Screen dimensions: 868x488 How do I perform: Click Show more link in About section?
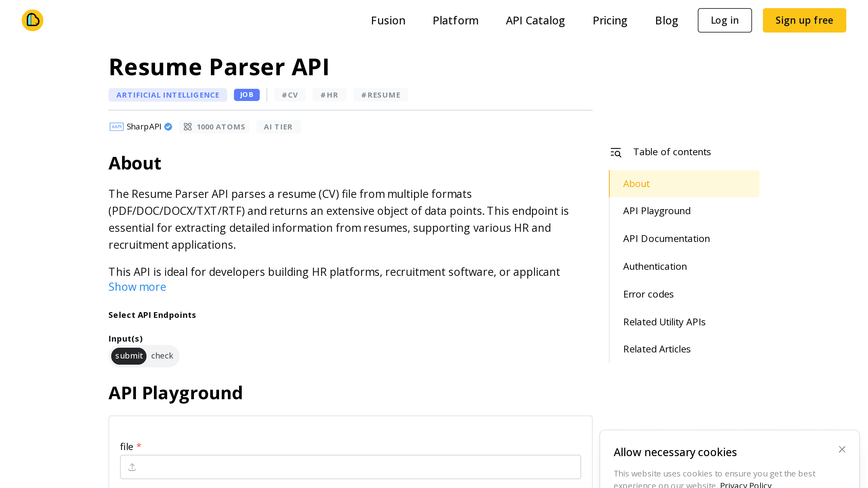[x=137, y=287]
